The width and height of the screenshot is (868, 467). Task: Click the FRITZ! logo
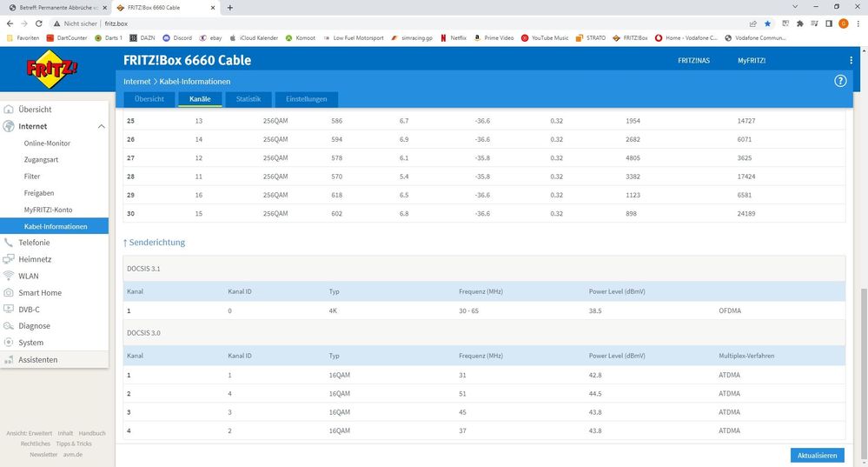52,70
